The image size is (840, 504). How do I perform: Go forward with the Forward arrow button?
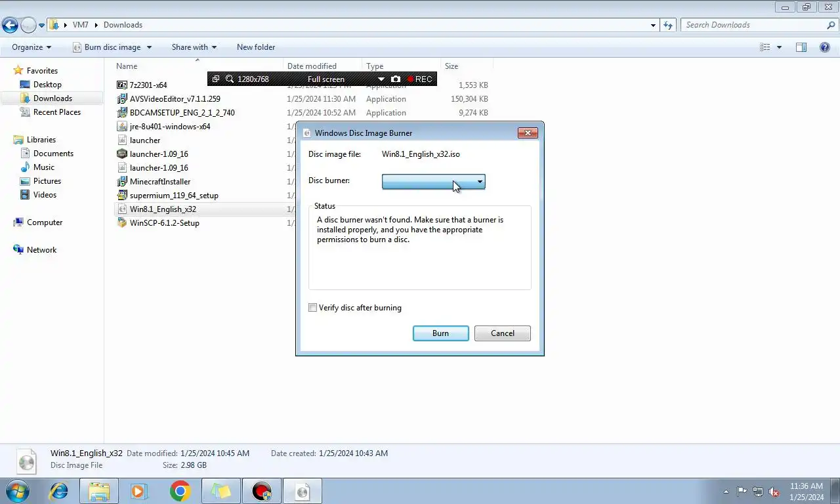pos(28,26)
